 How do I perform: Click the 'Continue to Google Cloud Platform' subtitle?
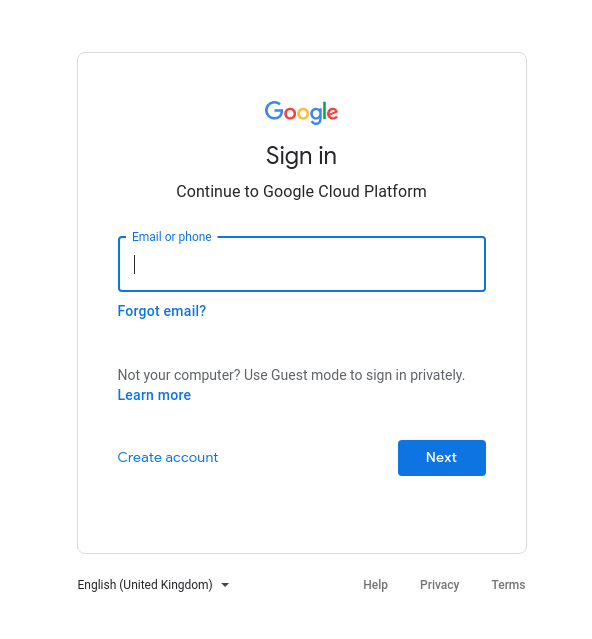click(x=301, y=192)
